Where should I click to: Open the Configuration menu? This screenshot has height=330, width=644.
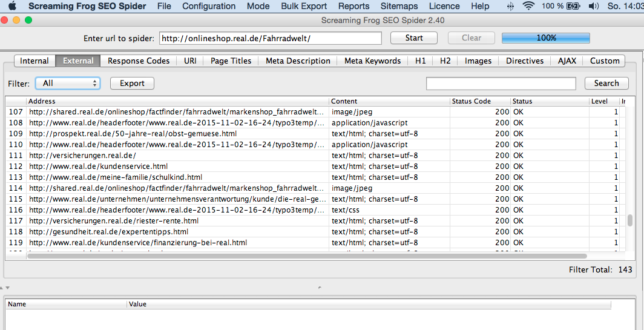pyautogui.click(x=209, y=6)
